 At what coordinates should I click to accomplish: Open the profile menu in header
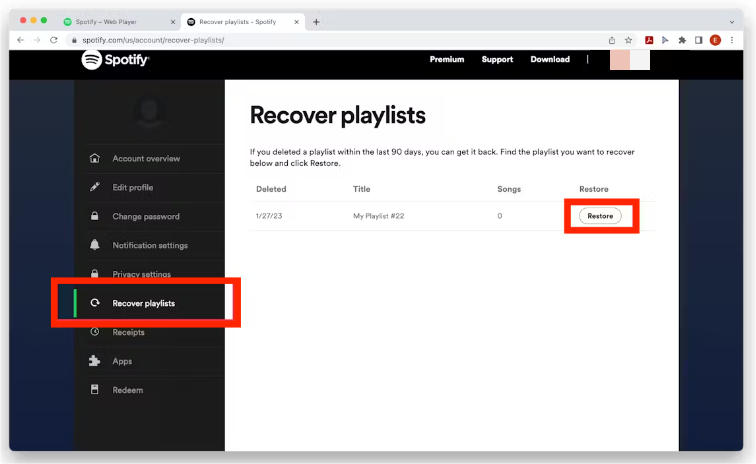click(630, 60)
